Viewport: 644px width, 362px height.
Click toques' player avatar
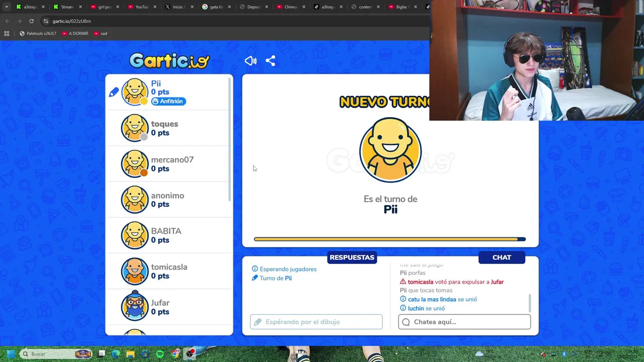tap(135, 128)
